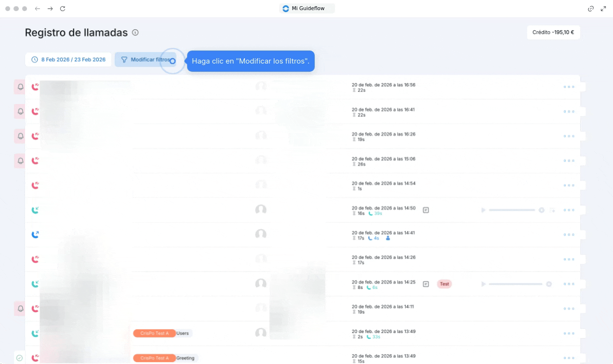Image resolution: width=613 pixels, height=364 pixels.
Task: Click the Crédito -195,10 € button
Action: 553,32
